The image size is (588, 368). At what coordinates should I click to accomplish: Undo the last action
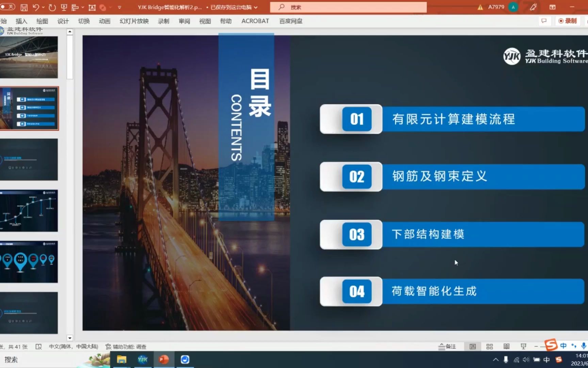[x=35, y=7]
